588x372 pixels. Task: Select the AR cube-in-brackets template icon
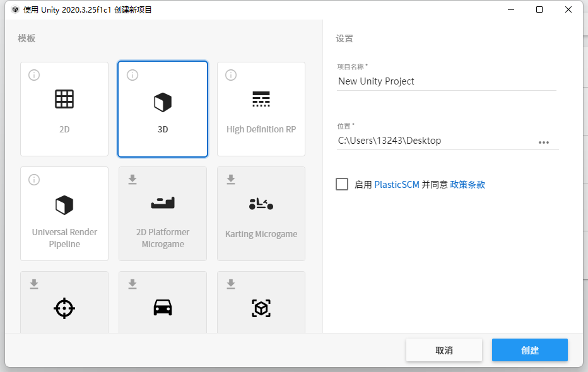point(261,308)
